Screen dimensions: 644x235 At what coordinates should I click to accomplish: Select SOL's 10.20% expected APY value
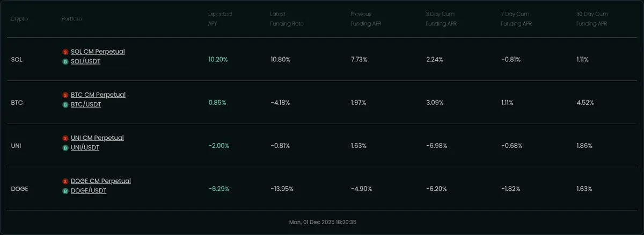(218, 59)
